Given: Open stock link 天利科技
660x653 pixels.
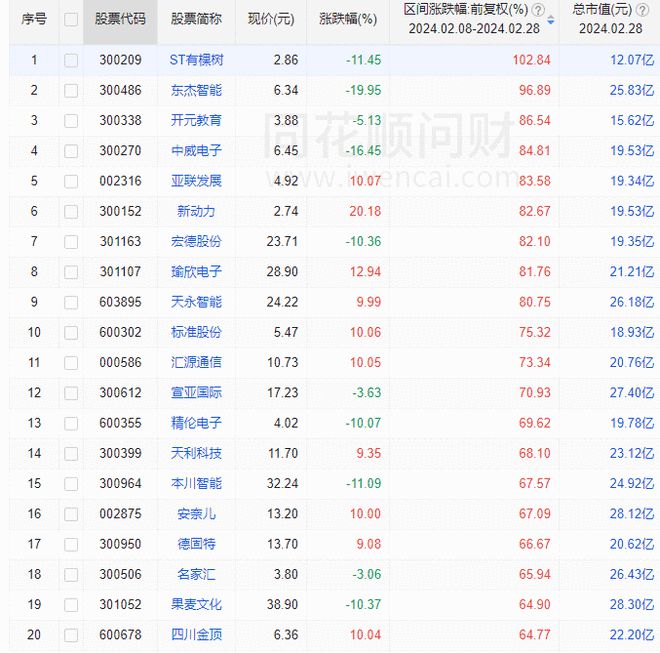Looking at the screenshot, I should 196,453.
